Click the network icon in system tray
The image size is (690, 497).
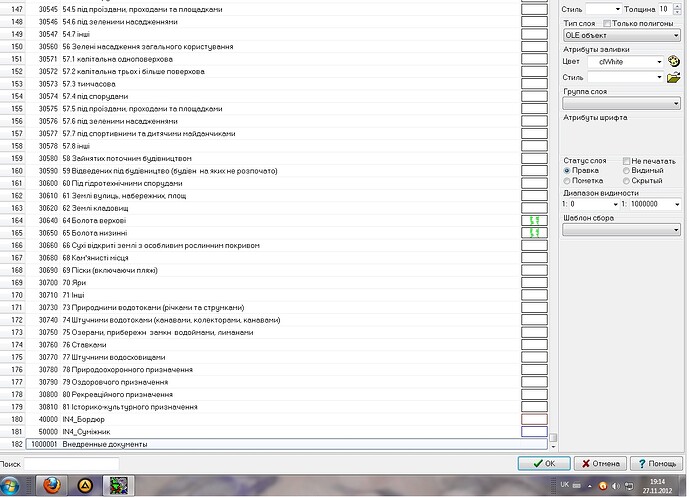click(629, 486)
